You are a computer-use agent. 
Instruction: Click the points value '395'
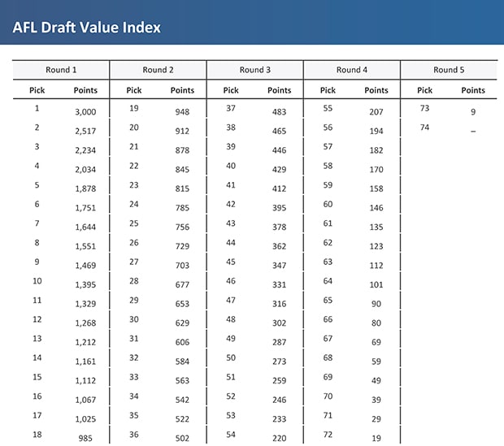pyautogui.click(x=279, y=208)
